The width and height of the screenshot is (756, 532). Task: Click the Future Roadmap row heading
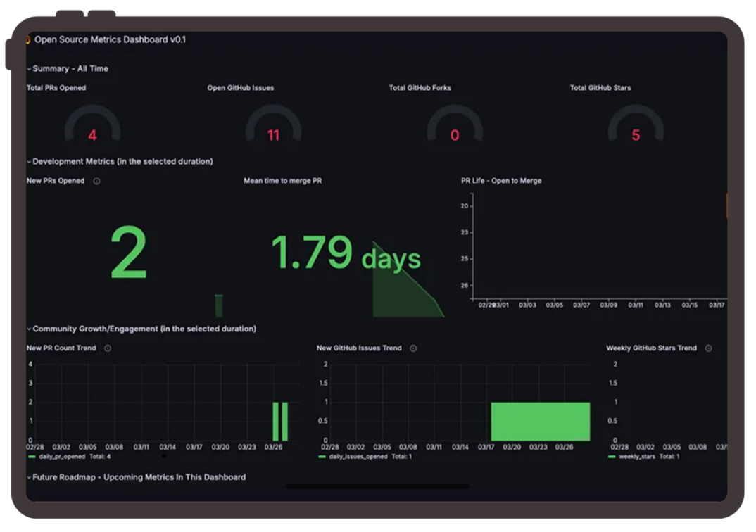click(x=137, y=477)
